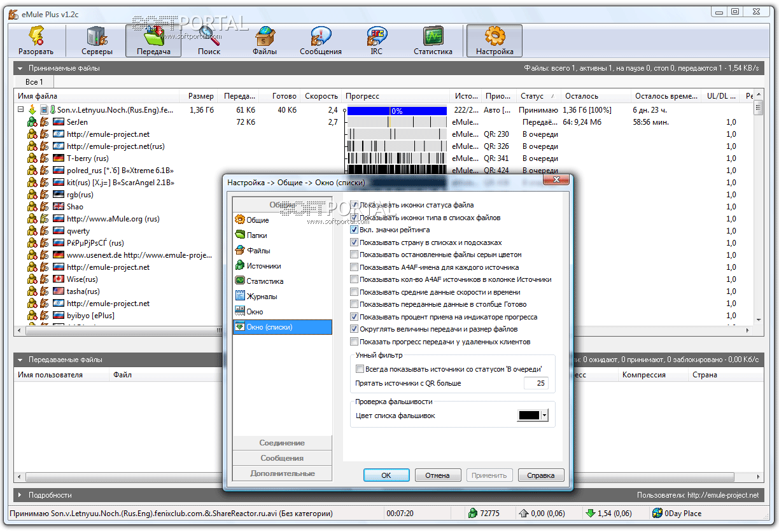Click the downloads list vertical scrollbar down arrow

(x=758, y=320)
